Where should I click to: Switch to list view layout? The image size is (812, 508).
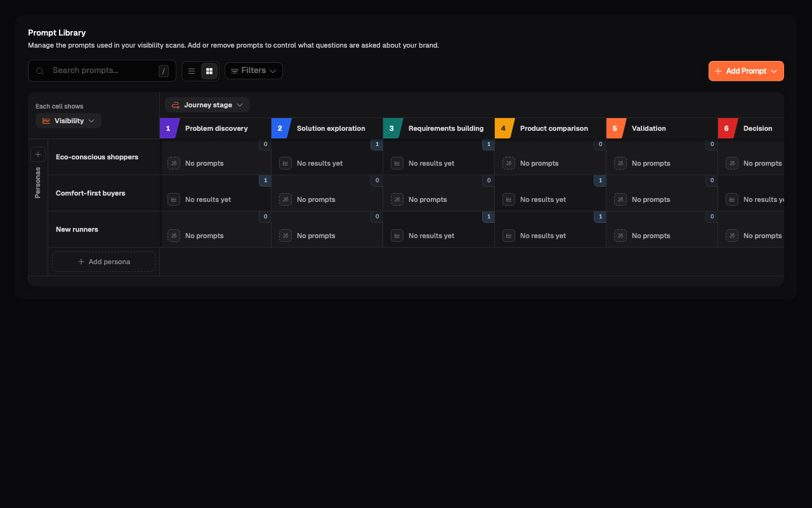(192, 71)
